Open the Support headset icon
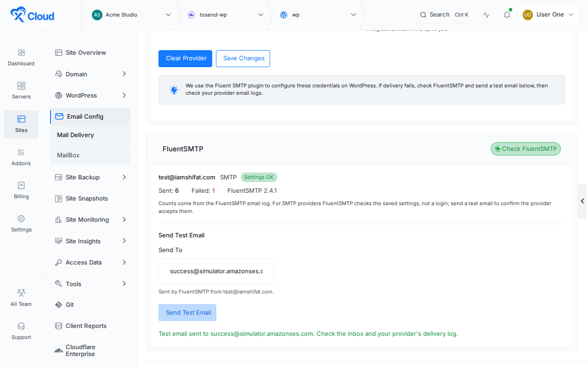The height and width of the screenshot is (368, 588). pos(21,326)
